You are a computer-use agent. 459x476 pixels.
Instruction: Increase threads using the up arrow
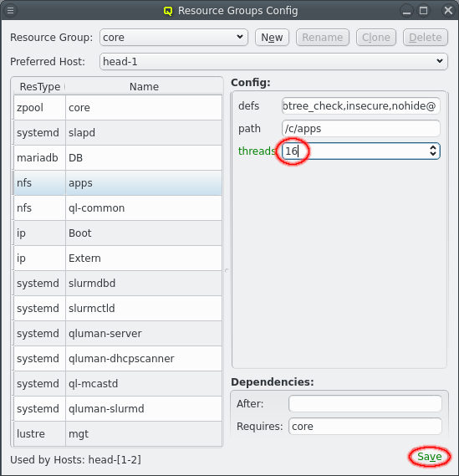433,147
